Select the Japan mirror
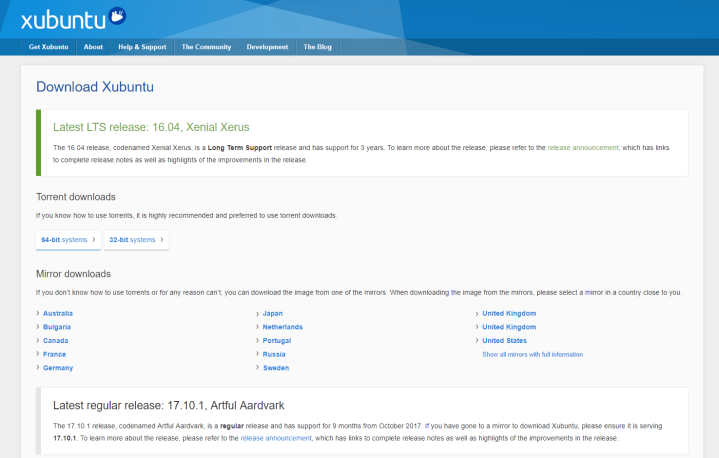 coord(272,313)
